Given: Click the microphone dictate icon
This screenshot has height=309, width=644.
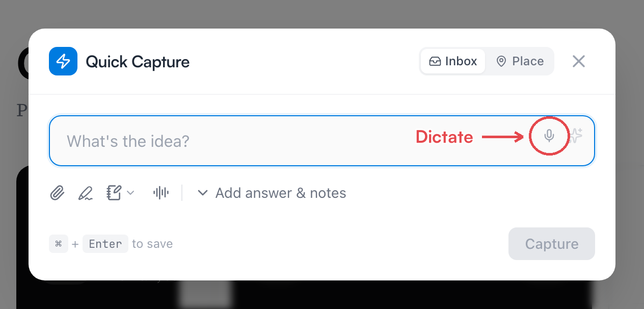Looking at the screenshot, I should [549, 136].
